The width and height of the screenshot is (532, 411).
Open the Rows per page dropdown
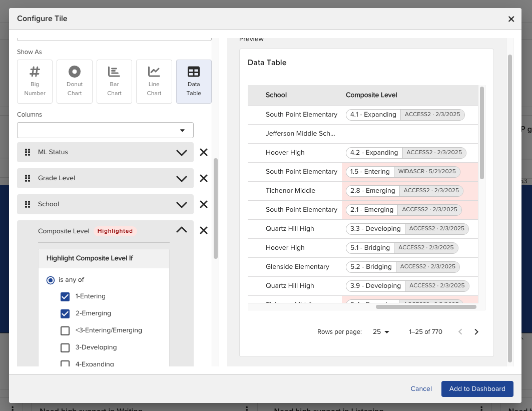pos(381,332)
